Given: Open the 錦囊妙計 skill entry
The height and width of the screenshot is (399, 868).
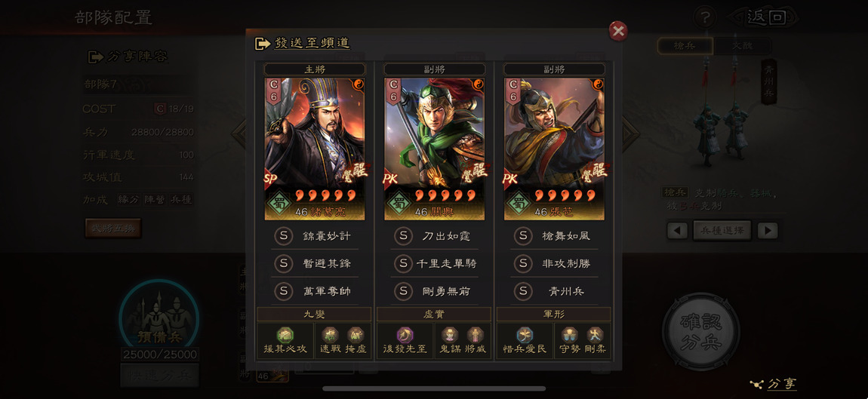Looking at the screenshot, I should tap(315, 236).
